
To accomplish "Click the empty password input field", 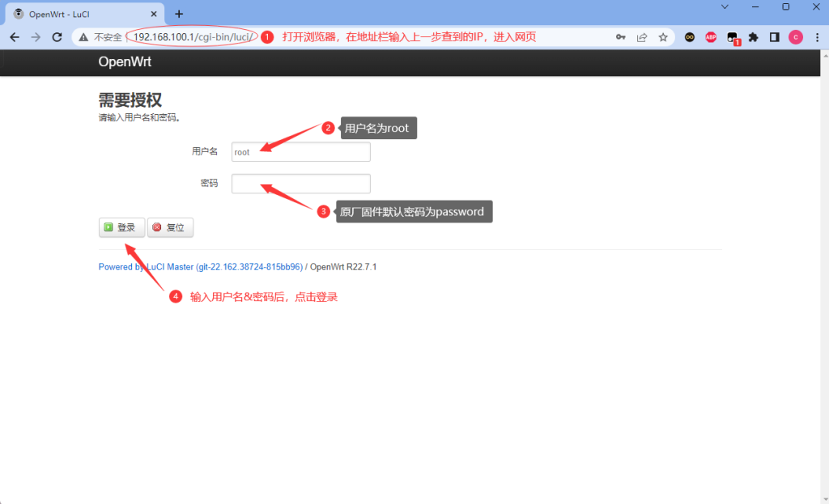I will (x=301, y=184).
